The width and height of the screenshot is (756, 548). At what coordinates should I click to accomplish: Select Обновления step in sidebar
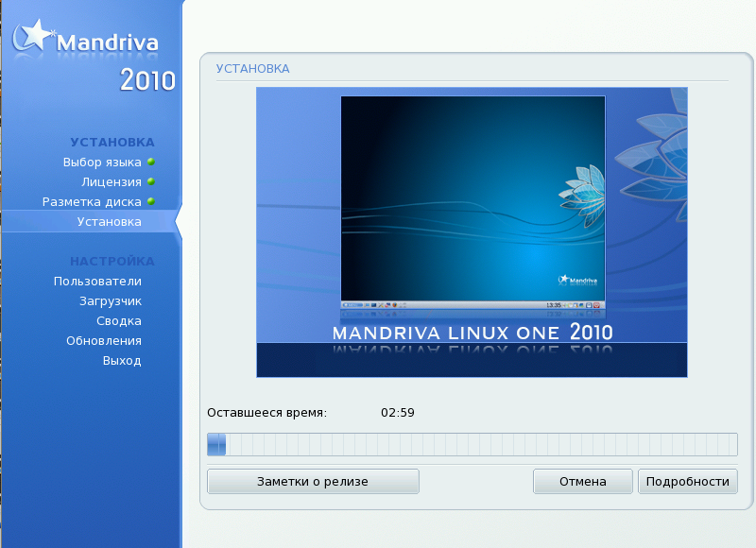[x=104, y=341]
